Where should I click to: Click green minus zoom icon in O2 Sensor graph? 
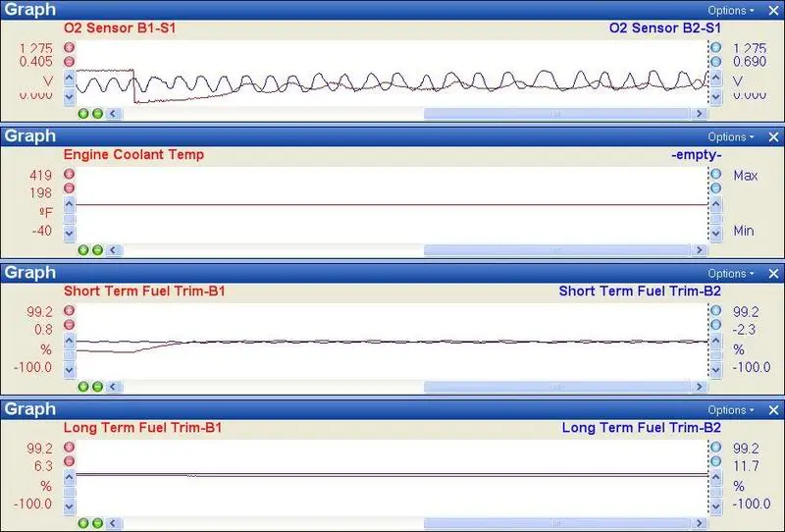coord(97,113)
